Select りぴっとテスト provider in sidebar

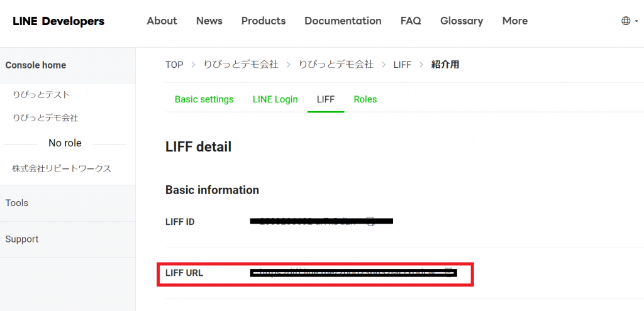click(42, 95)
